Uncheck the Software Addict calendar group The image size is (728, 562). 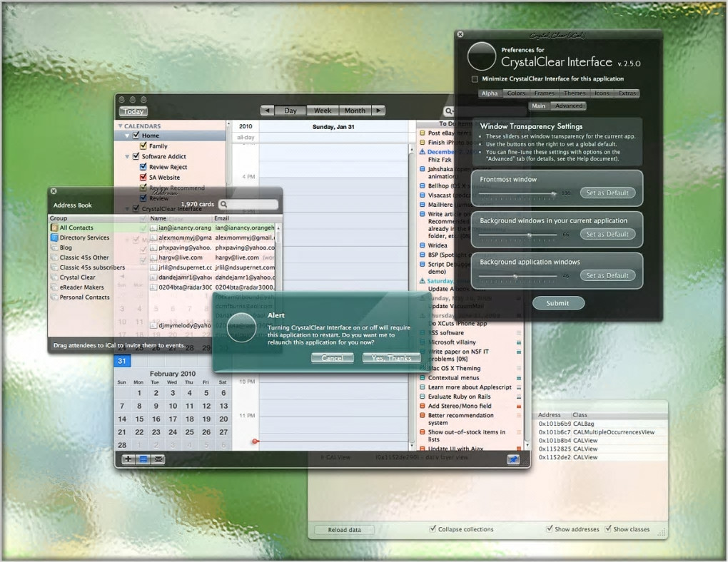(x=136, y=156)
